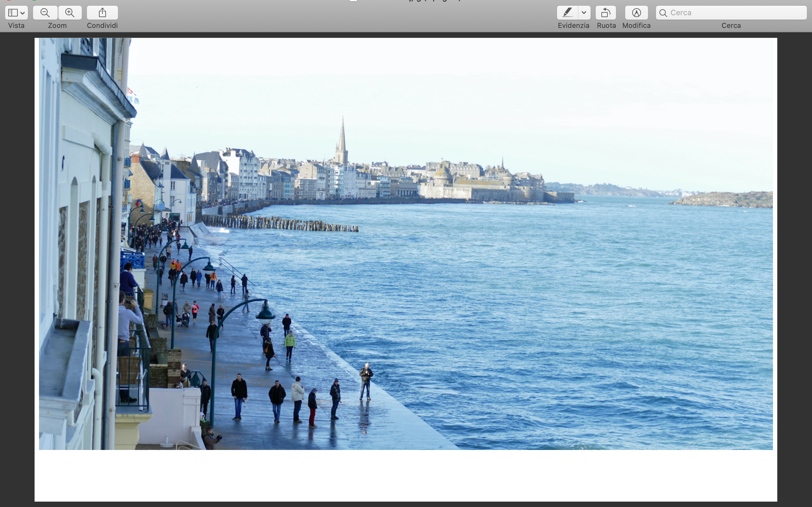Click the Zoom label below the magnifier buttons

pyautogui.click(x=57, y=25)
